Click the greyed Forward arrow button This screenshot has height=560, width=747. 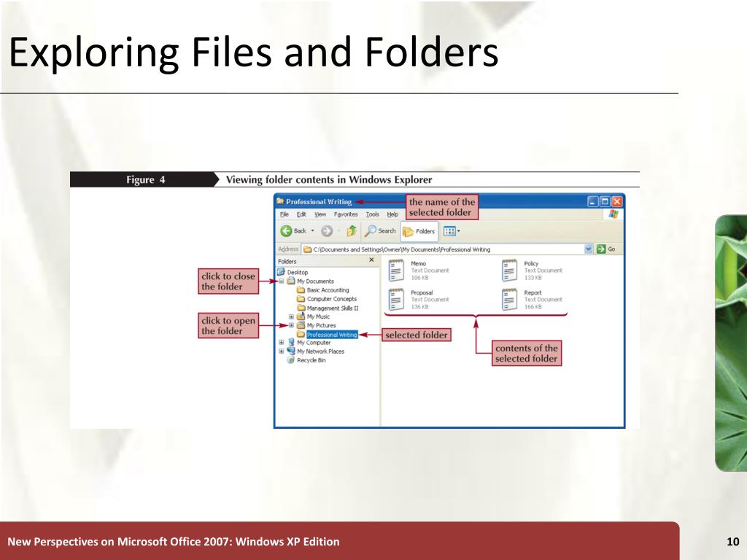327,231
